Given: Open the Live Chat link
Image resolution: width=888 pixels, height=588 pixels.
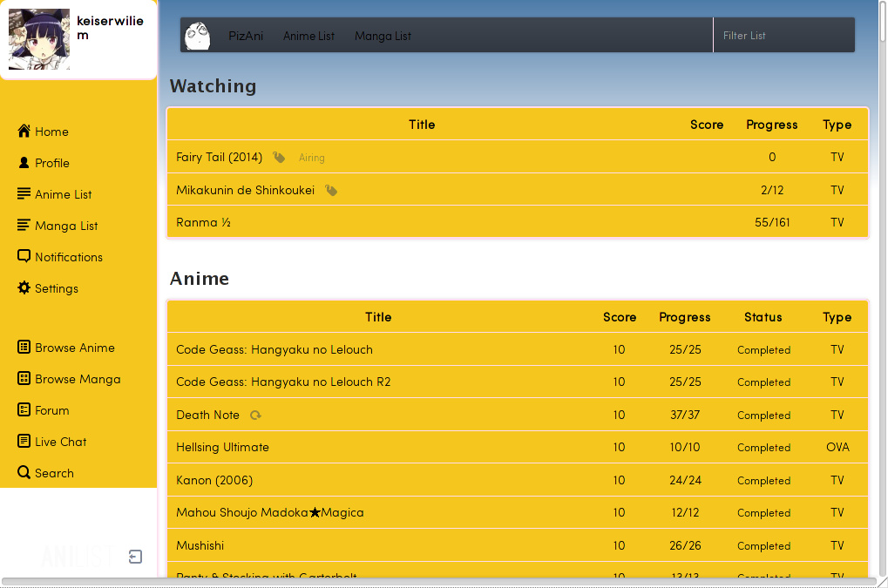Looking at the screenshot, I should coord(61,442).
